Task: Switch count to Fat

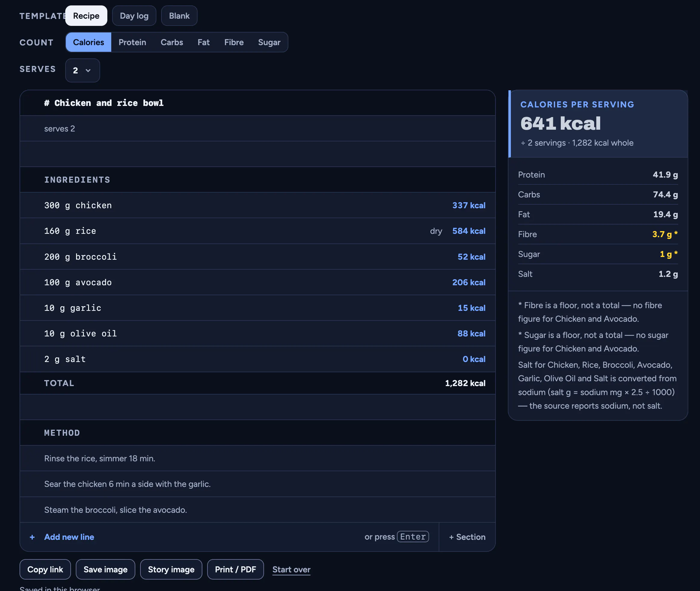Action: pos(204,42)
